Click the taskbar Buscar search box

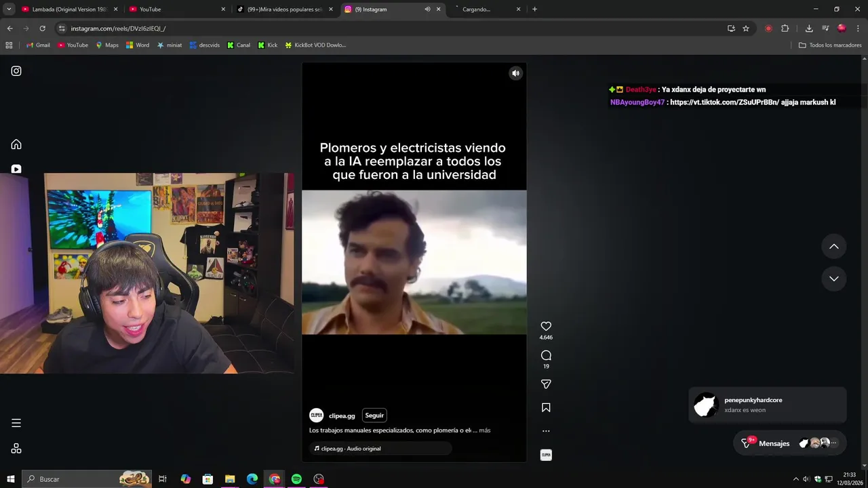pyautogui.click(x=87, y=479)
